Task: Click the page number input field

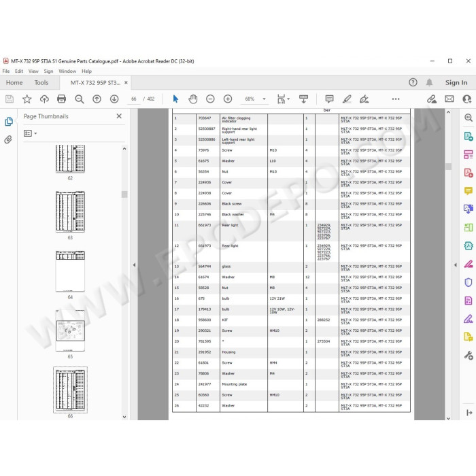Action: tap(134, 99)
